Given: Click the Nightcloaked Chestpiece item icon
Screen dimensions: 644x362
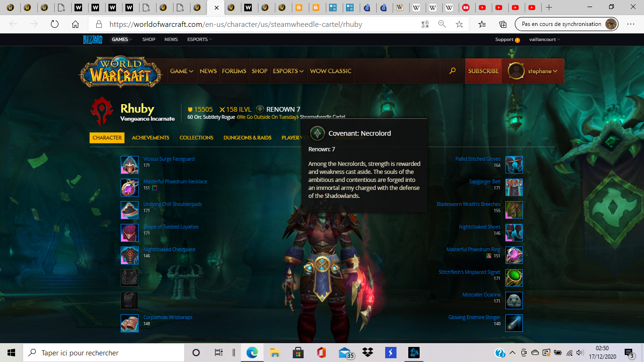Looking at the screenshot, I should (x=130, y=255).
